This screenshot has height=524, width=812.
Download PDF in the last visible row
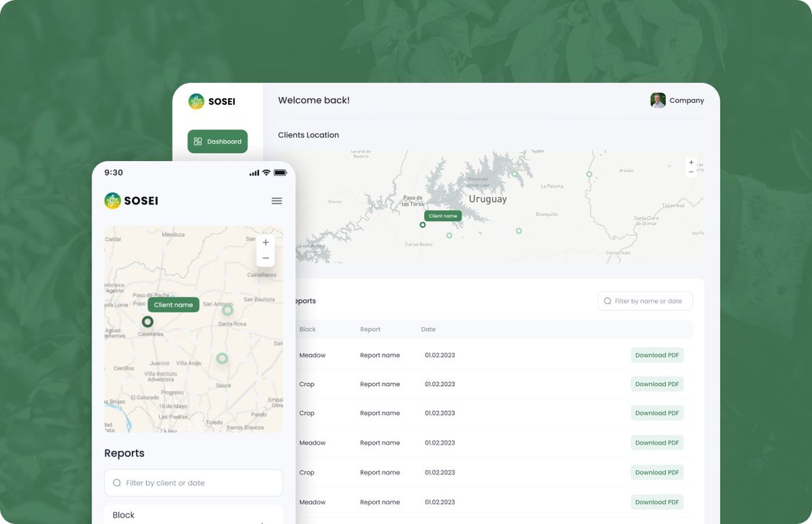657,502
